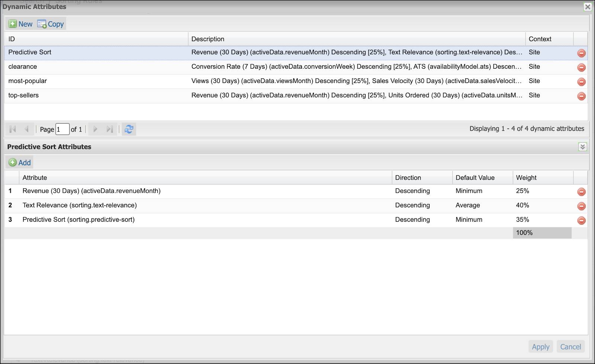The height and width of the screenshot is (364, 595).
Task: Click the page number input field
Action: tap(62, 129)
